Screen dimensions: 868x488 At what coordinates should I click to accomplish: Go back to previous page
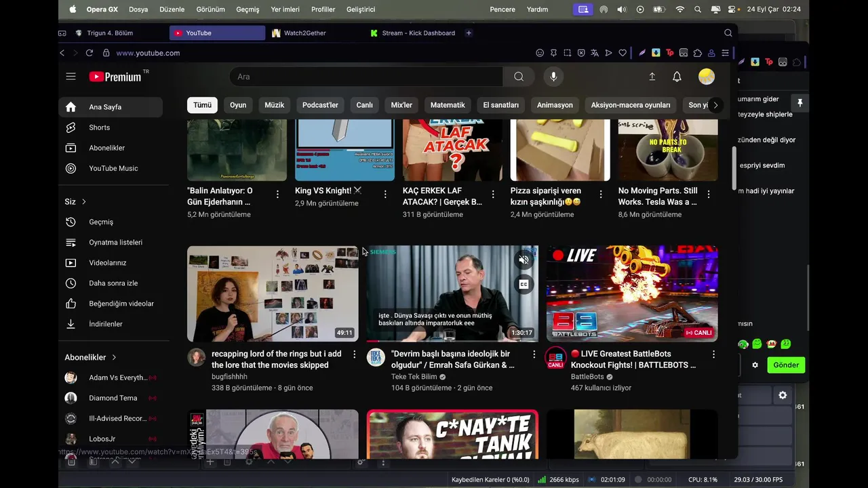[x=62, y=53]
